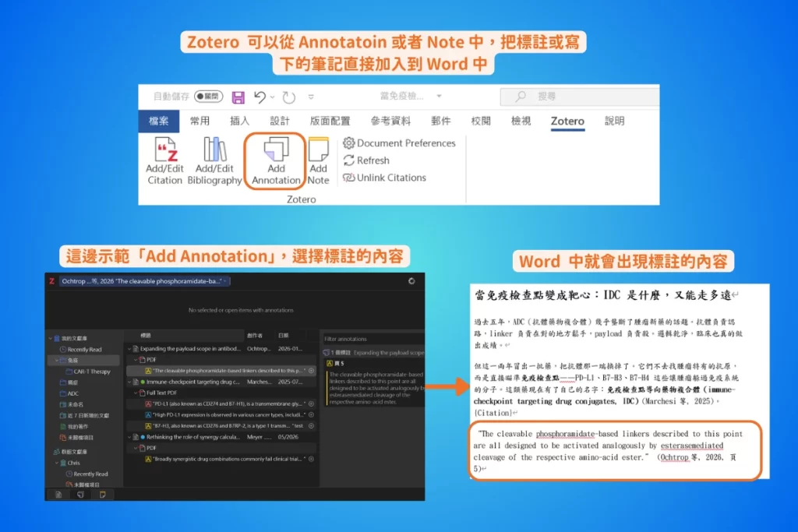This screenshot has height=532, width=798.
Task: Switch to the 參考資料 ribbon tab
Action: pos(391,121)
